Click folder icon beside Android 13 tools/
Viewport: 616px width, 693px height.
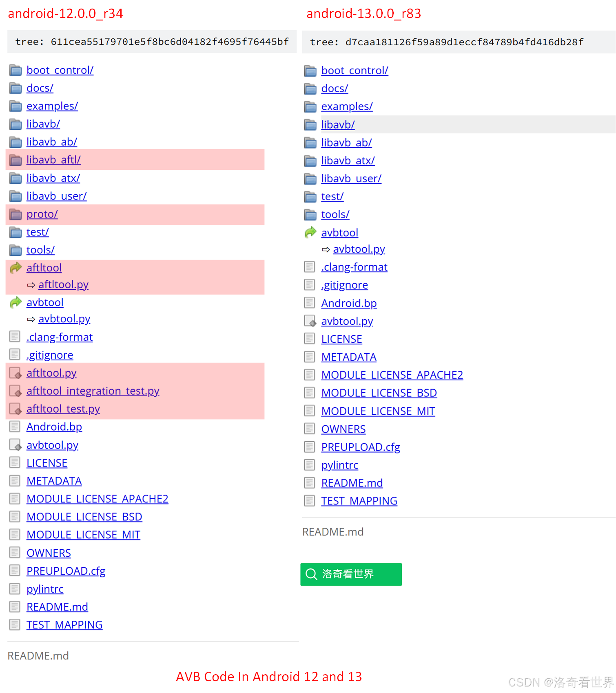[310, 215]
